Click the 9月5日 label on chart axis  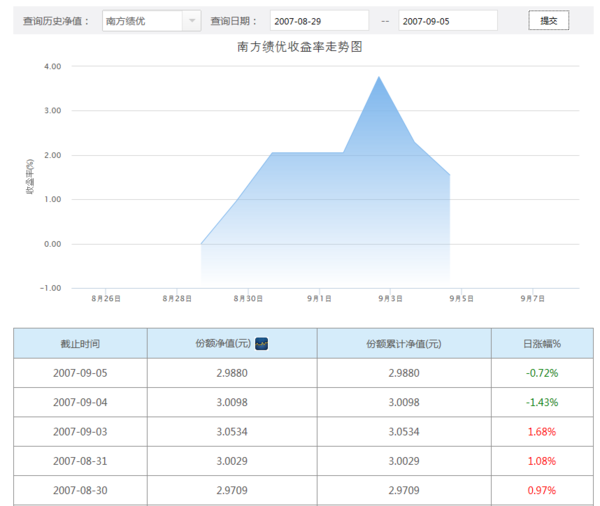[x=461, y=298]
